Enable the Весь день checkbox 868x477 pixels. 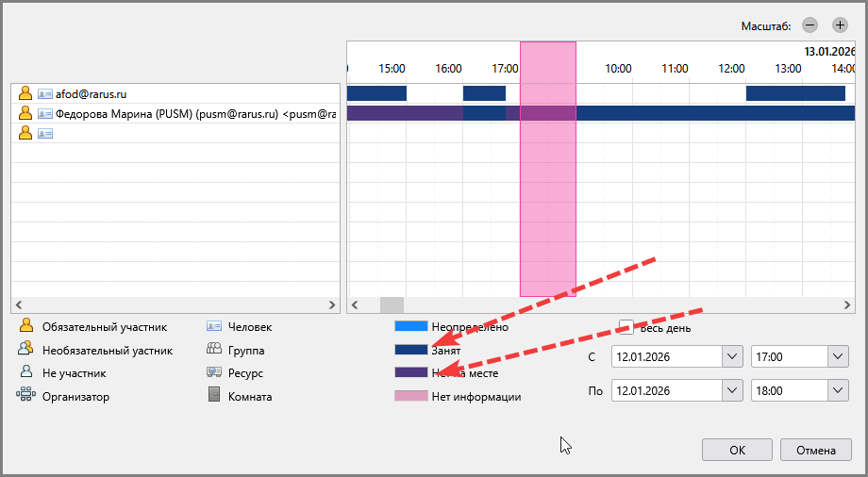(626, 327)
